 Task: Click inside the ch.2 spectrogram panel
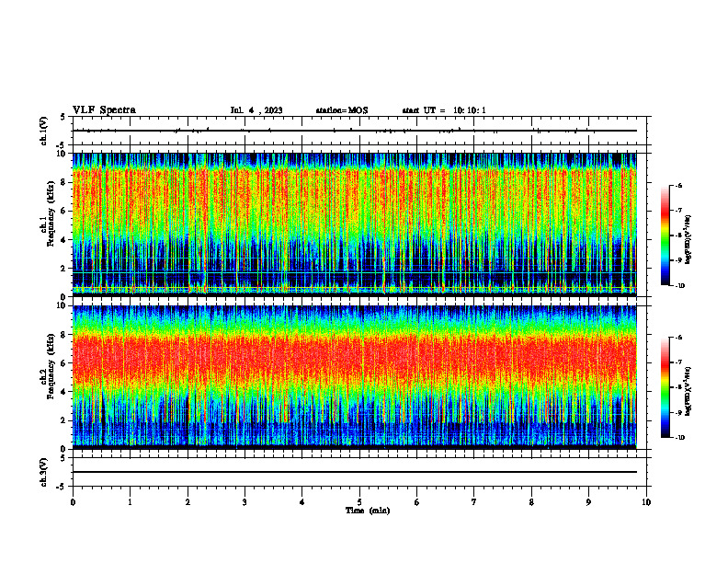pos(355,377)
